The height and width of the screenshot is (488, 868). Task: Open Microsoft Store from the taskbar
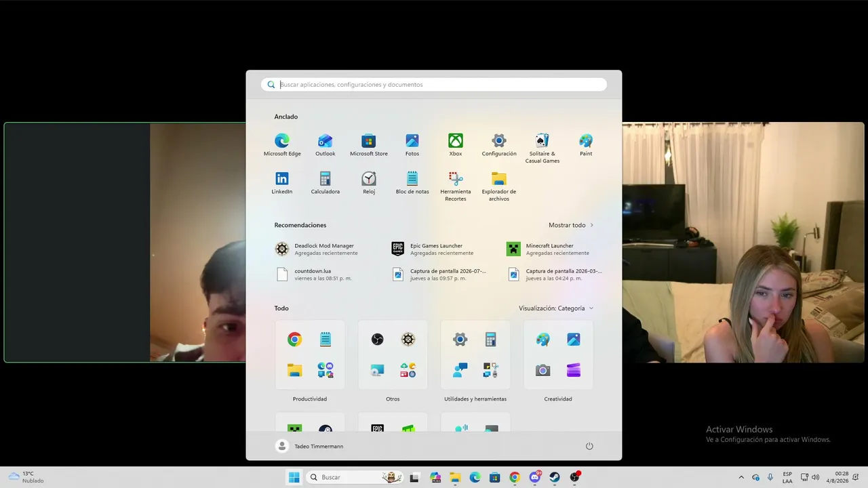pyautogui.click(x=495, y=477)
